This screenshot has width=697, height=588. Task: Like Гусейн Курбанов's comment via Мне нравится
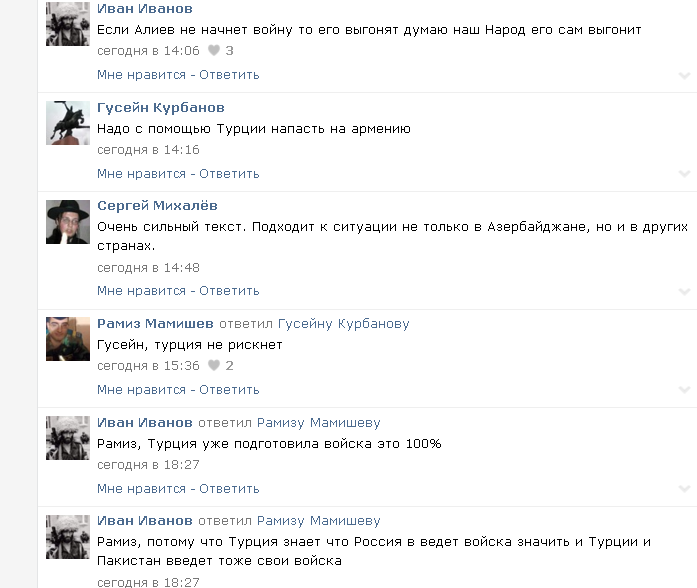coord(141,174)
